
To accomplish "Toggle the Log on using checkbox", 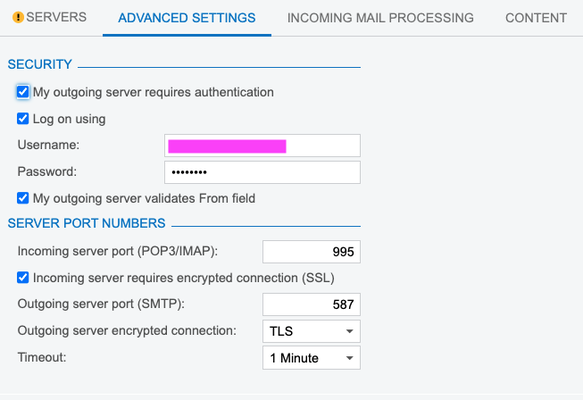I will click(x=23, y=119).
